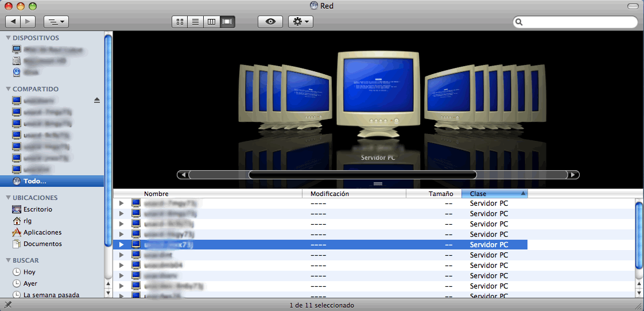Click the first monitor right of center cover
This screenshot has height=311, width=644.
[x=450, y=95]
